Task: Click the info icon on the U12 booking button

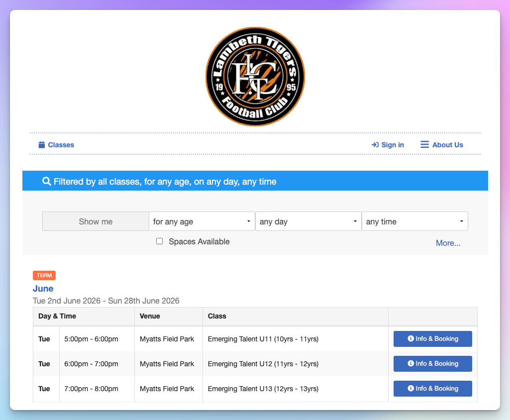Action: tap(411, 363)
